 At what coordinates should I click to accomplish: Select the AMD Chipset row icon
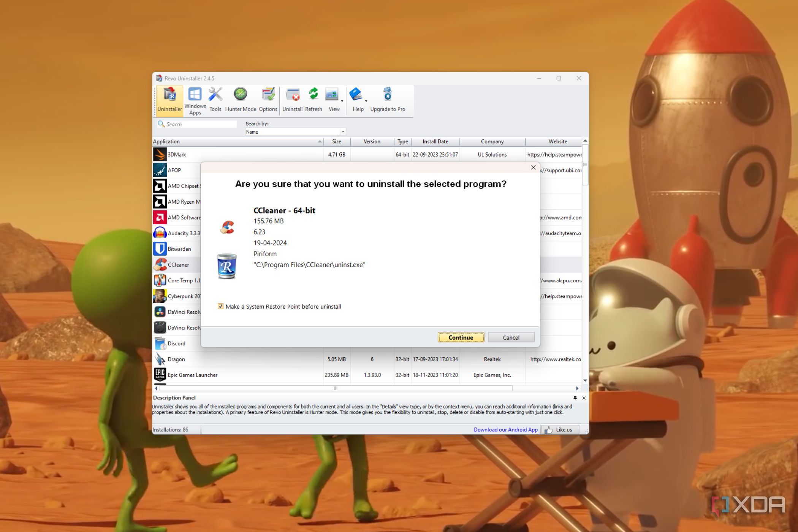[x=160, y=186]
